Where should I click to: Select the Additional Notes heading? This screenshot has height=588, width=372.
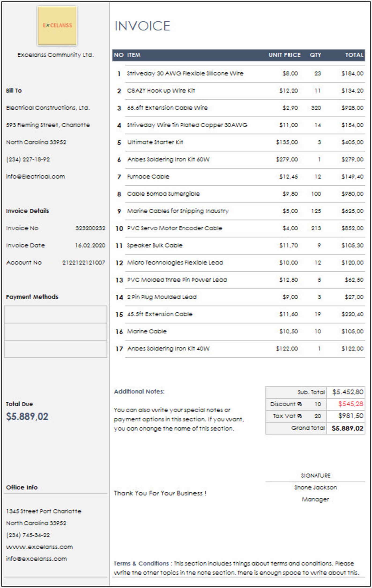pyautogui.click(x=139, y=391)
